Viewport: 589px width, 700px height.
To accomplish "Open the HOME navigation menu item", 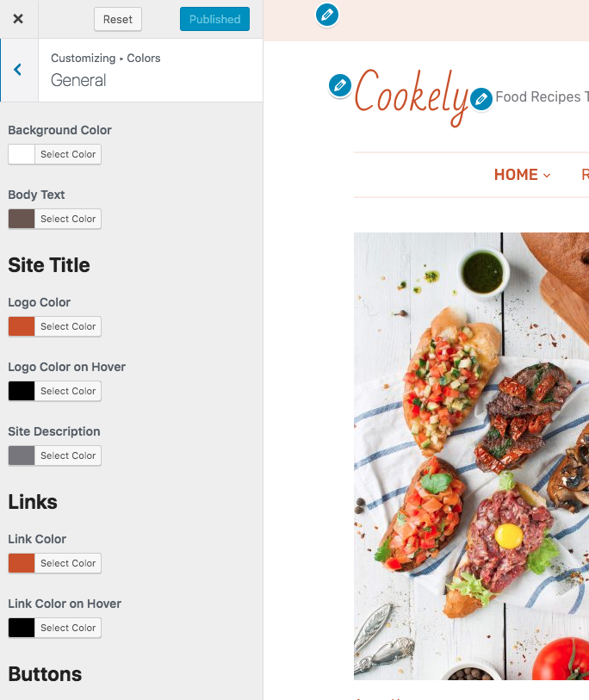I will pos(516,175).
